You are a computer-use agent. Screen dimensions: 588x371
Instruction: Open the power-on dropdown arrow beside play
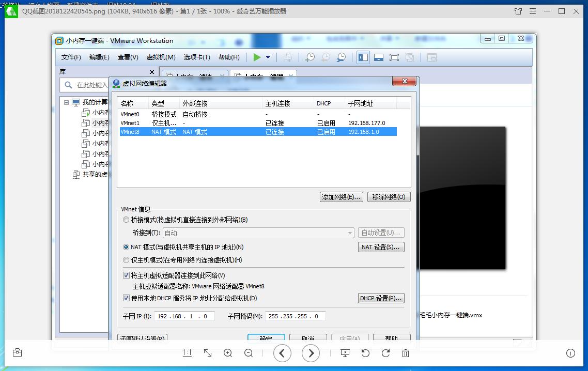268,57
